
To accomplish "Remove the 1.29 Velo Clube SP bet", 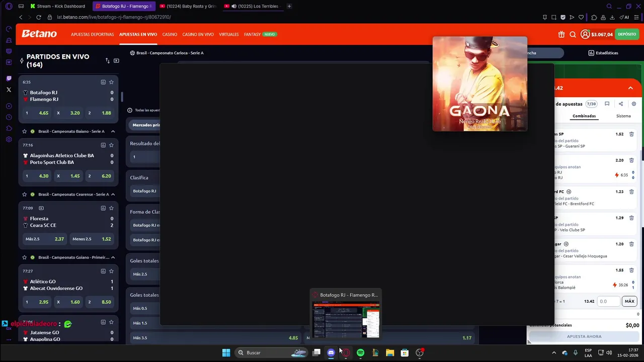I will pos(631,218).
